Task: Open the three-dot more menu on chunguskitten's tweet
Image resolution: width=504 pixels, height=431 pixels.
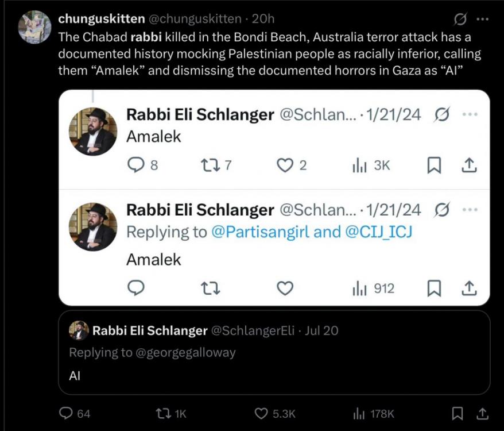Action: click(483, 19)
